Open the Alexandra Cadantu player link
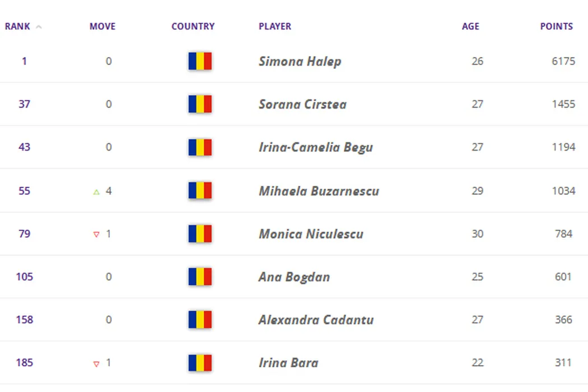 click(x=316, y=320)
